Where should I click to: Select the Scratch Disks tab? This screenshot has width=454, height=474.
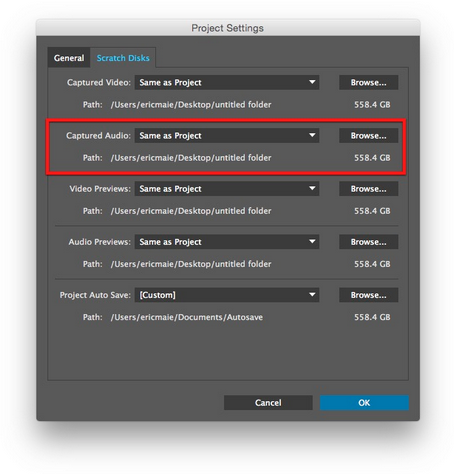point(123,58)
